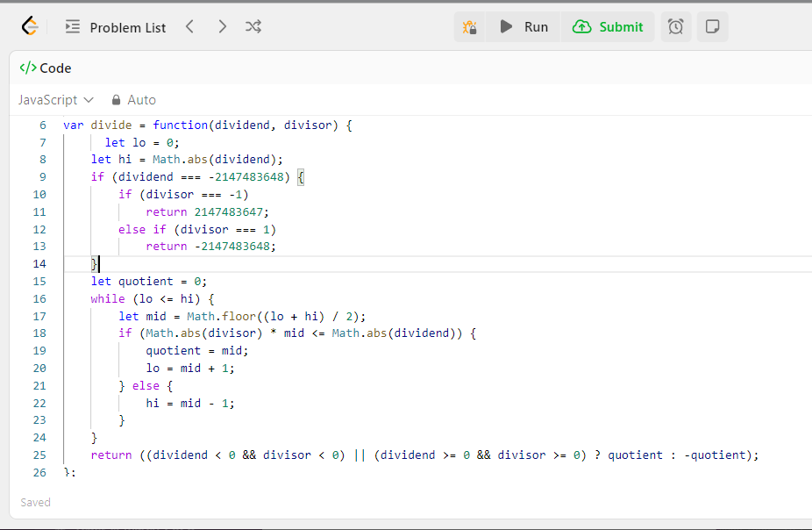Click 'quotient = mid;' code line
The image size is (812, 530).
196,351
